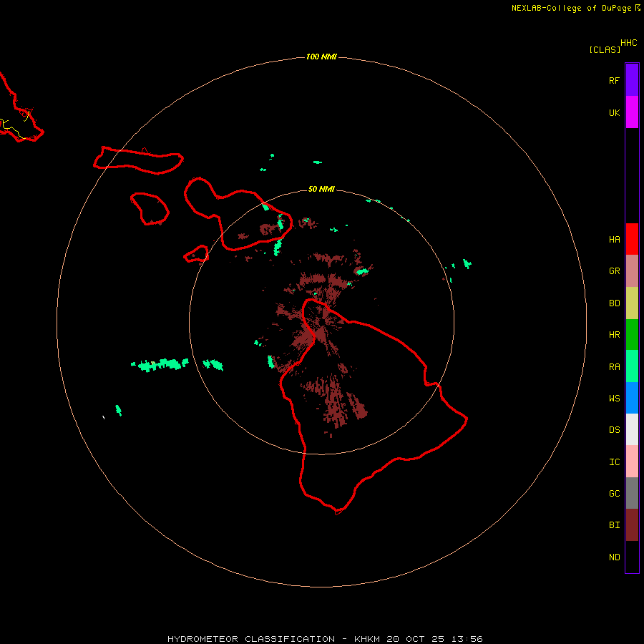Click the BI legend label

pyautogui.click(x=614, y=525)
